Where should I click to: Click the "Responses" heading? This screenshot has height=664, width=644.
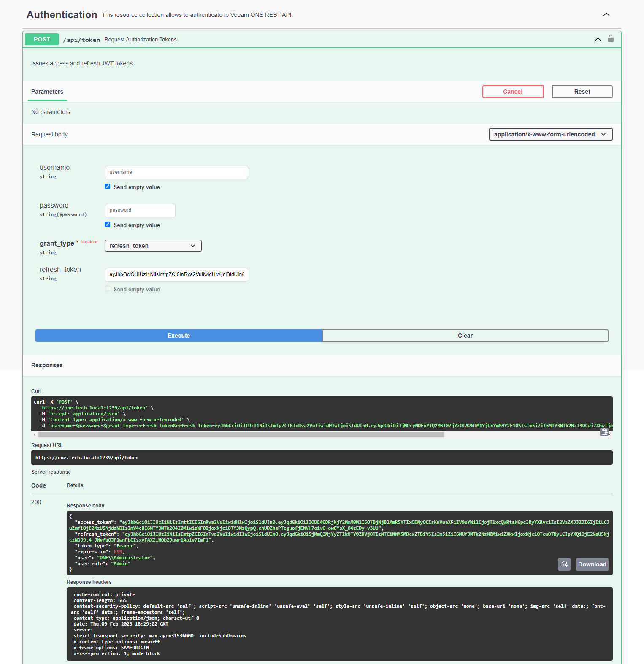tap(47, 365)
